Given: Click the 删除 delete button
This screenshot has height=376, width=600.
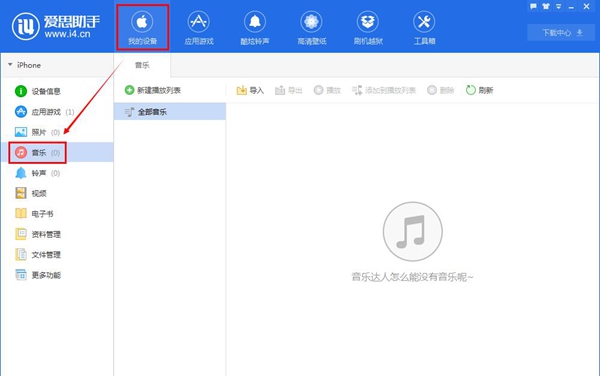Looking at the screenshot, I should 440,90.
